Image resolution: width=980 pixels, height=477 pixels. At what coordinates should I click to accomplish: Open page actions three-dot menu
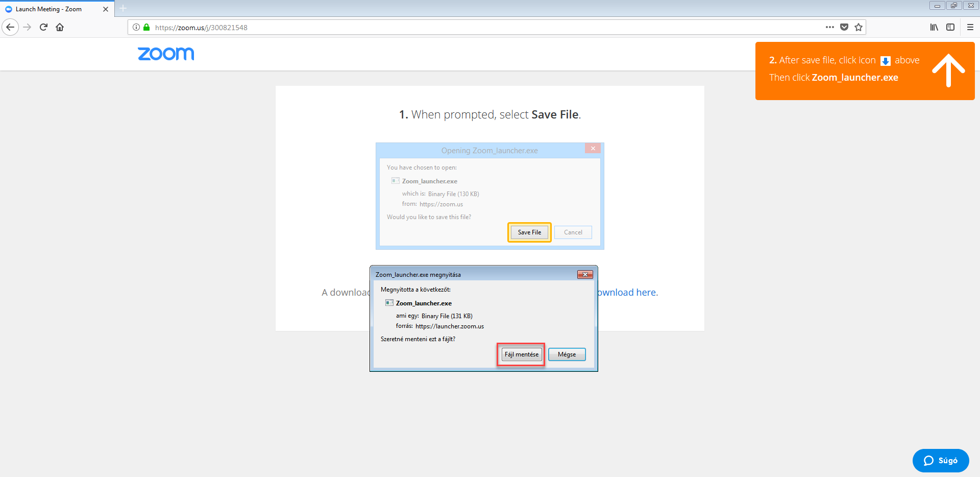point(830,27)
